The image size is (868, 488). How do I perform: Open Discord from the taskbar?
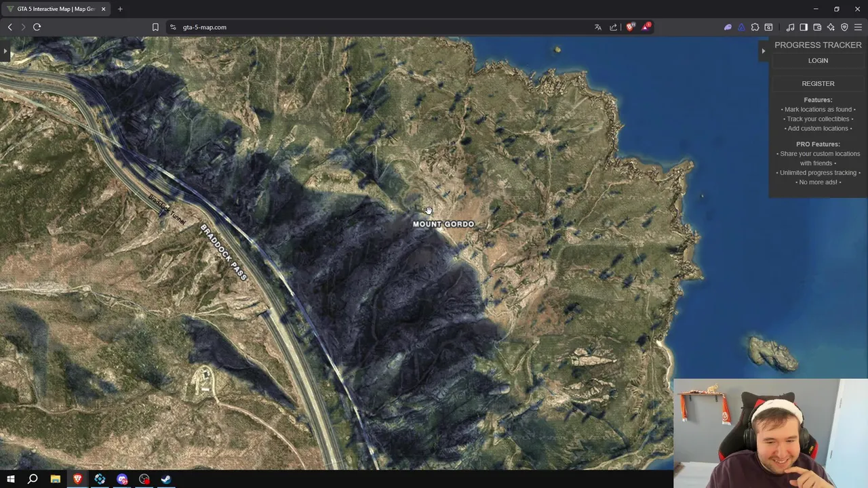(x=122, y=479)
